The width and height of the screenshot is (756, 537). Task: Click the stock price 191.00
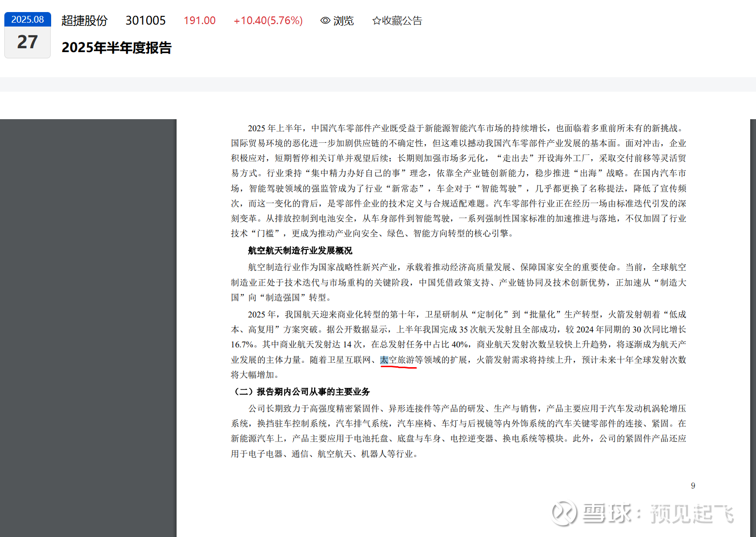point(200,21)
